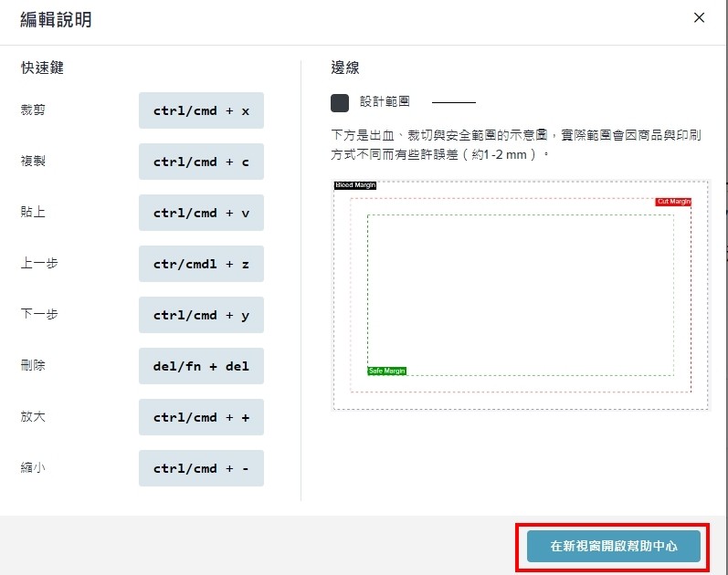Click the green Safe Margin tag
728x575 pixels.
tap(386, 371)
